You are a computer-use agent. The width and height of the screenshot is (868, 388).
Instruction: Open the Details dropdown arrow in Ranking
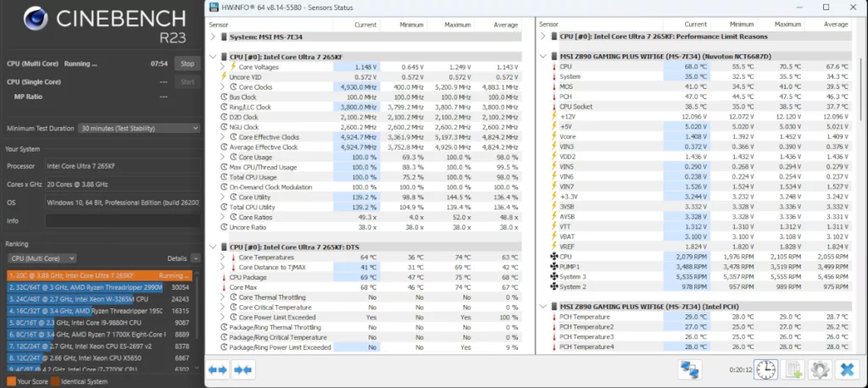196,258
